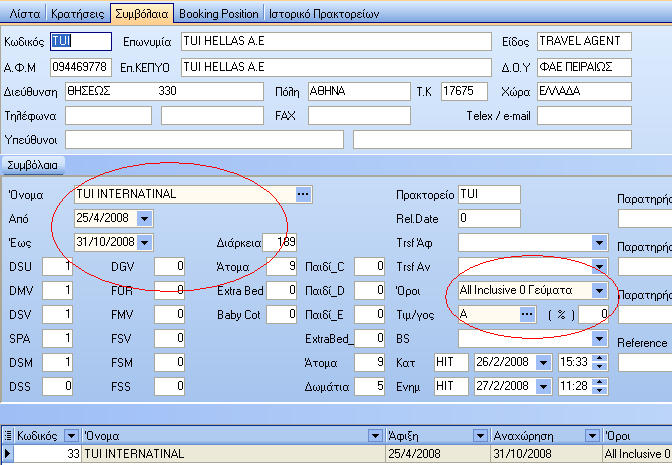Click the DSU quantity field
672x465 pixels.
(57, 267)
